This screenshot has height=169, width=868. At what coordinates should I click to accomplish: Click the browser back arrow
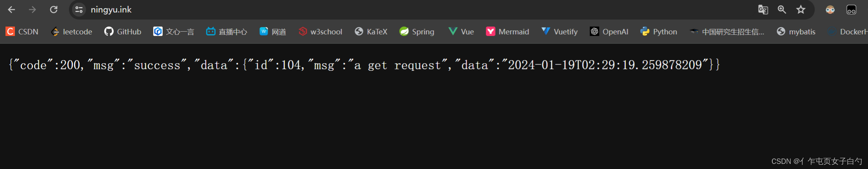tap(11, 9)
